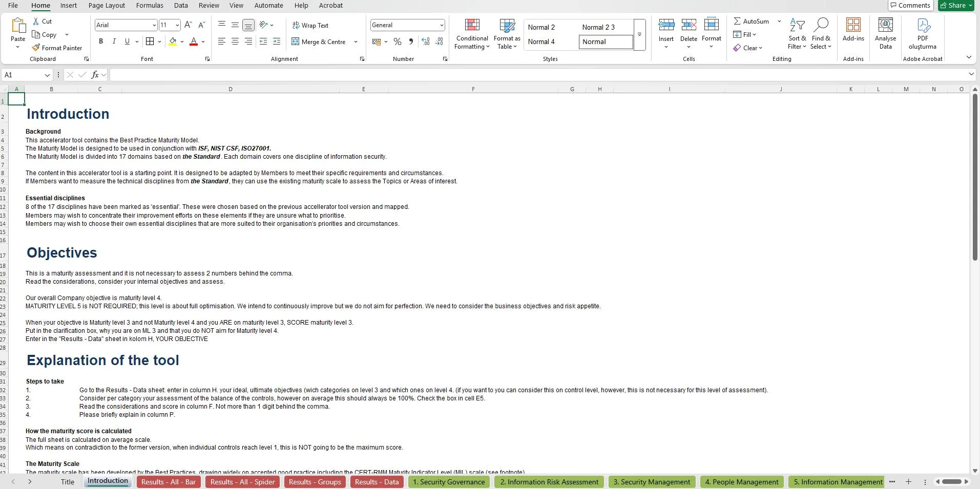The height and width of the screenshot is (489, 980).
Task: Apply bold formatting
Action: click(100, 41)
